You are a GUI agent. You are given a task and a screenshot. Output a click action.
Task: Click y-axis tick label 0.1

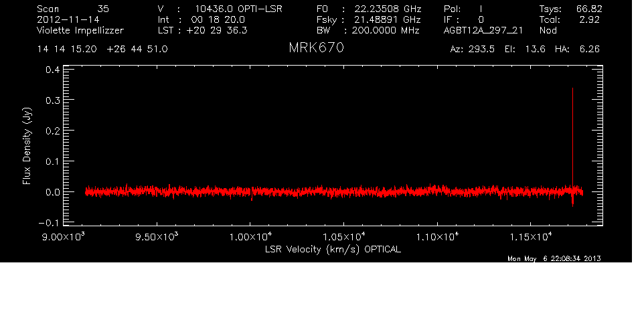53,161
